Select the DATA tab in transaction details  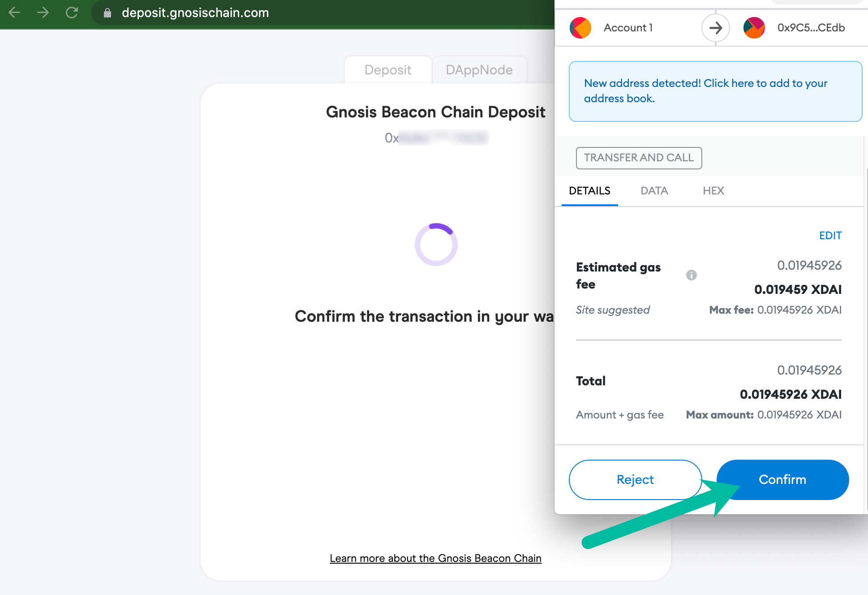pos(654,191)
